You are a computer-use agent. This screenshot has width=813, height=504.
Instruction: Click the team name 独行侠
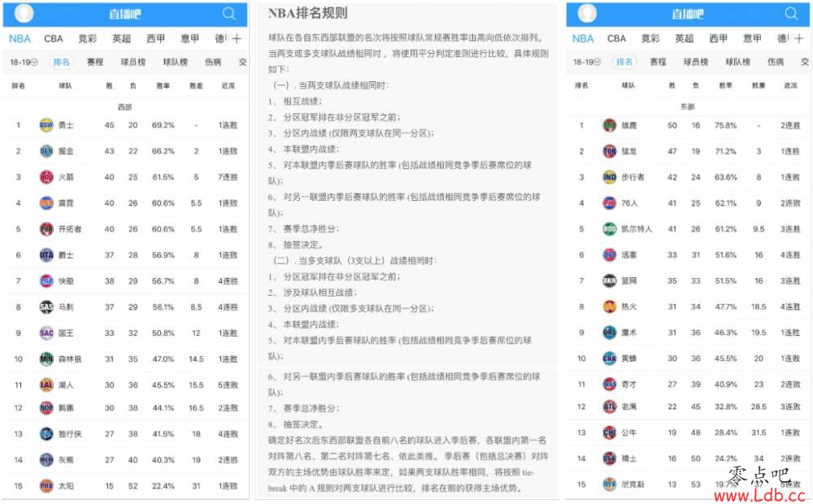click(x=70, y=434)
